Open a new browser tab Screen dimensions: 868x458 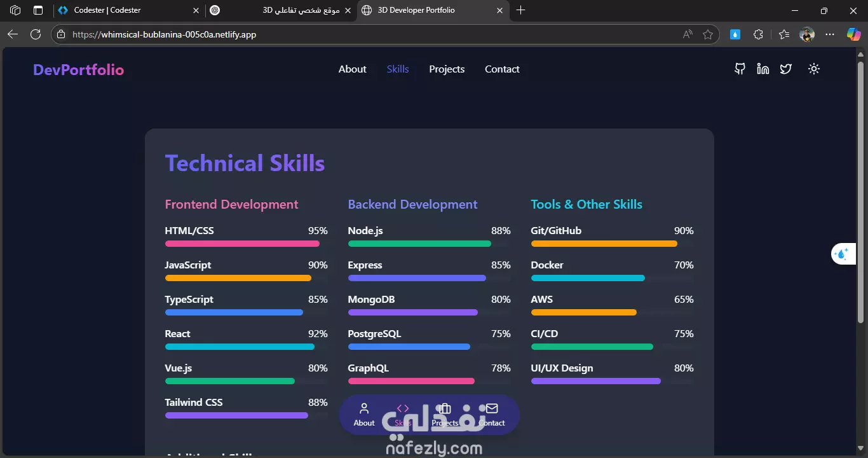click(x=521, y=10)
